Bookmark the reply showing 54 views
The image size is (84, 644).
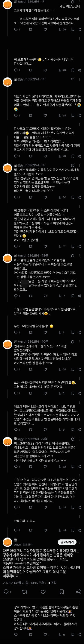coord(72,369)
